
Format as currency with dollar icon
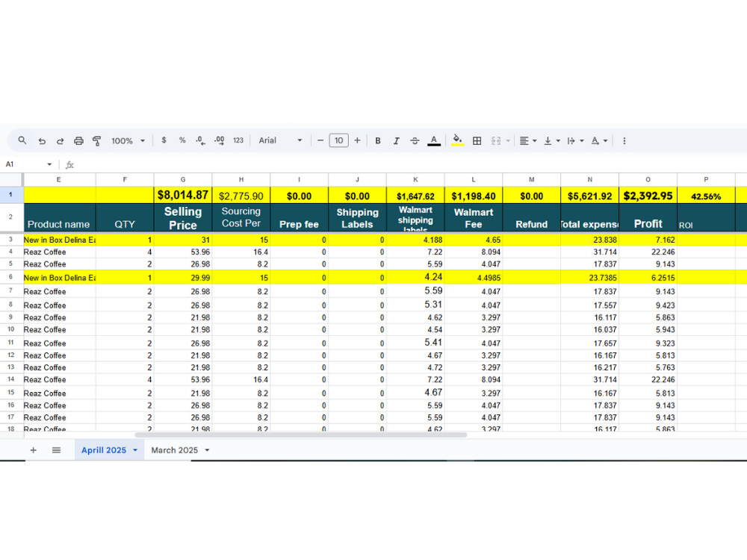164,140
